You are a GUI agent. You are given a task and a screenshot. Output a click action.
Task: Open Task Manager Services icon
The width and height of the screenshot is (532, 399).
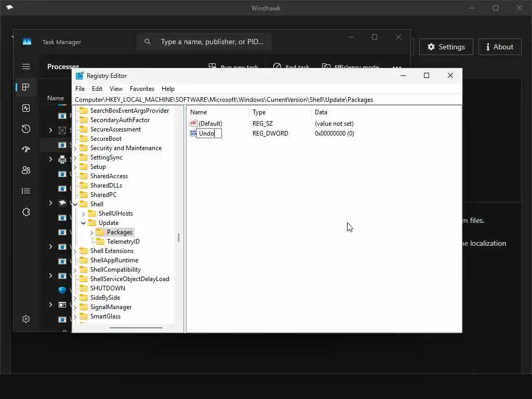click(26, 212)
